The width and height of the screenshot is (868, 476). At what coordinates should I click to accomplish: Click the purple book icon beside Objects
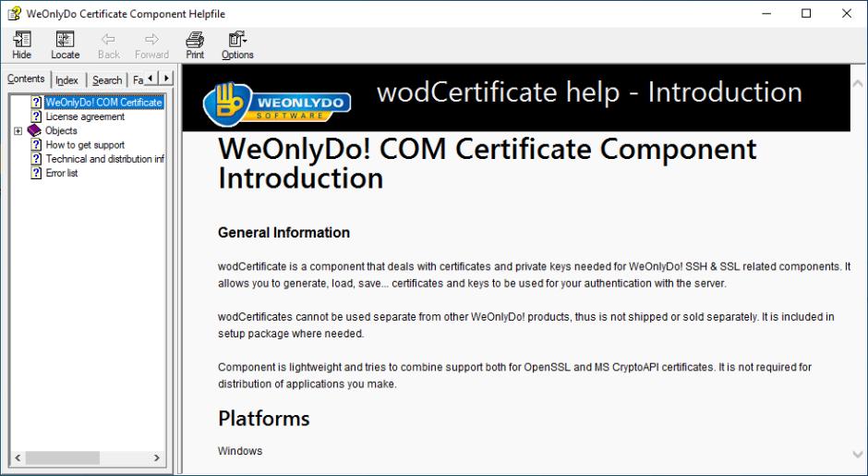point(34,130)
